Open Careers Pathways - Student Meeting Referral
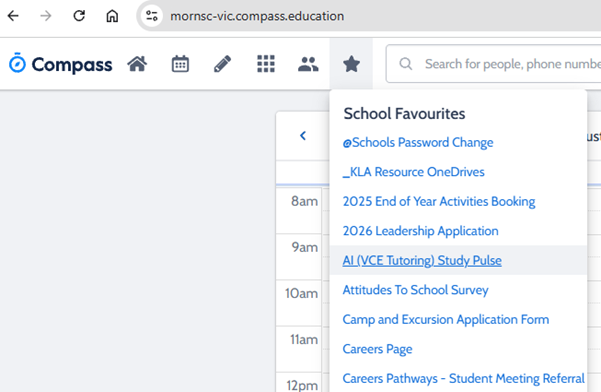Screen dimensions: 601x392 [x=463, y=379]
